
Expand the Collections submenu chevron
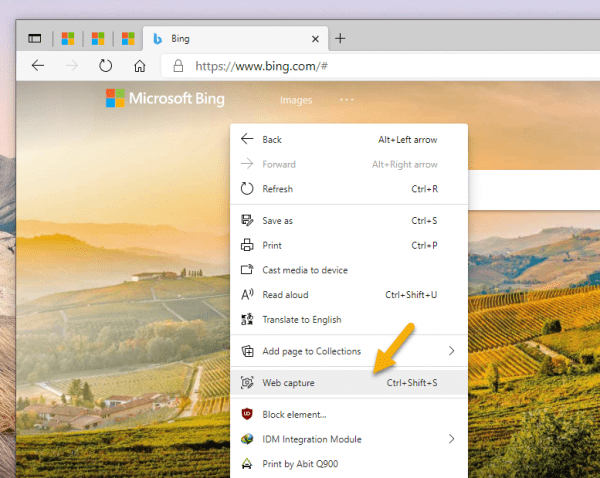(x=452, y=351)
